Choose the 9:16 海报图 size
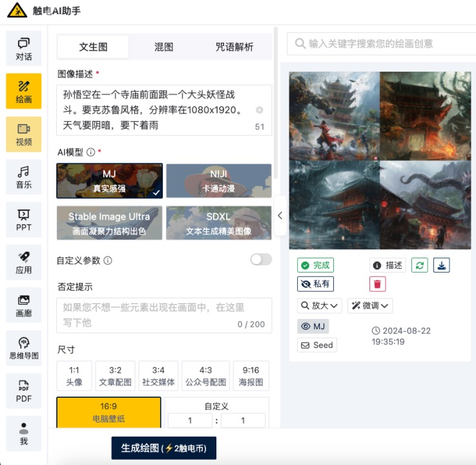Image resolution: width=476 pixels, height=465 pixels. click(x=251, y=376)
